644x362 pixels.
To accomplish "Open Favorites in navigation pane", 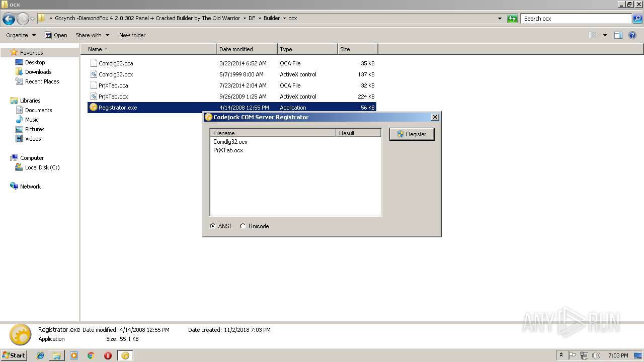I will tap(31, 53).
